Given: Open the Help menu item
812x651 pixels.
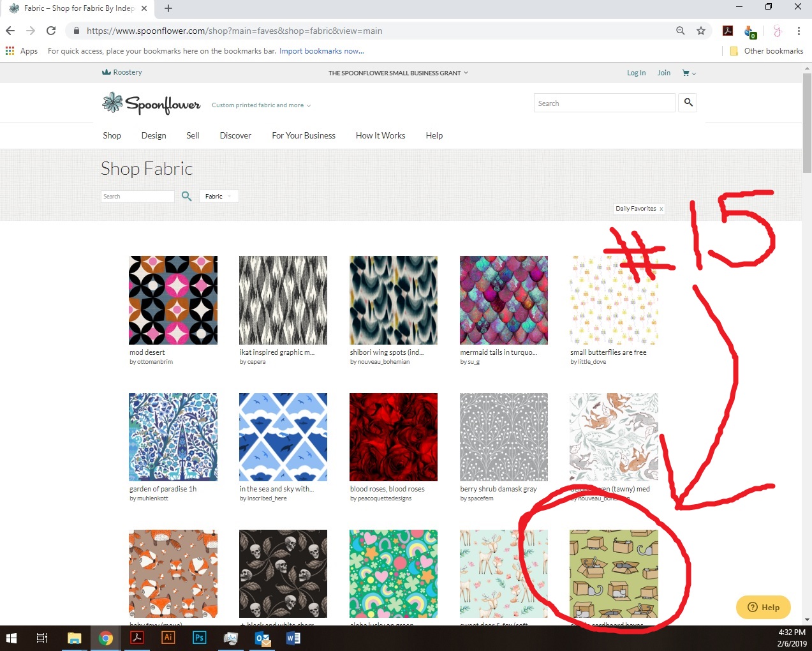Looking at the screenshot, I should pos(434,135).
